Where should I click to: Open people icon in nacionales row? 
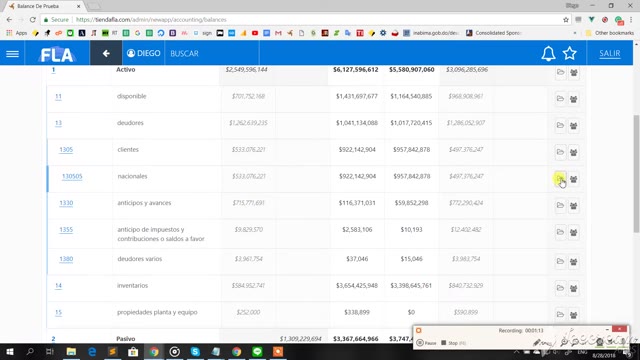pyautogui.click(x=573, y=179)
